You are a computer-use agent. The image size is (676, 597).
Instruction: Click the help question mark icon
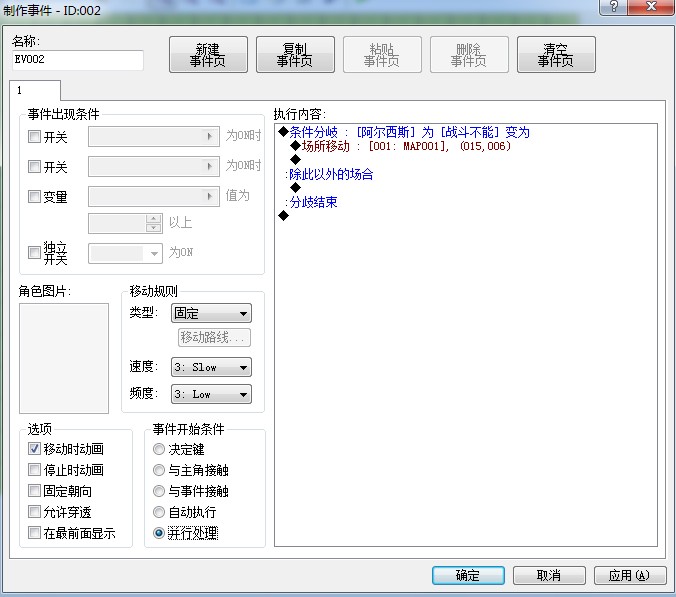tap(613, 6)
